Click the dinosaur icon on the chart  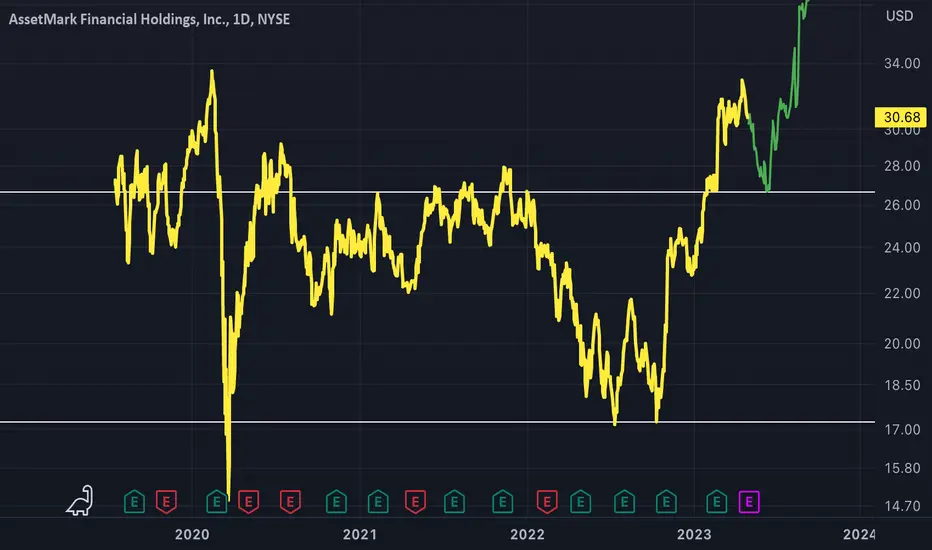click(x=80, y=501)
